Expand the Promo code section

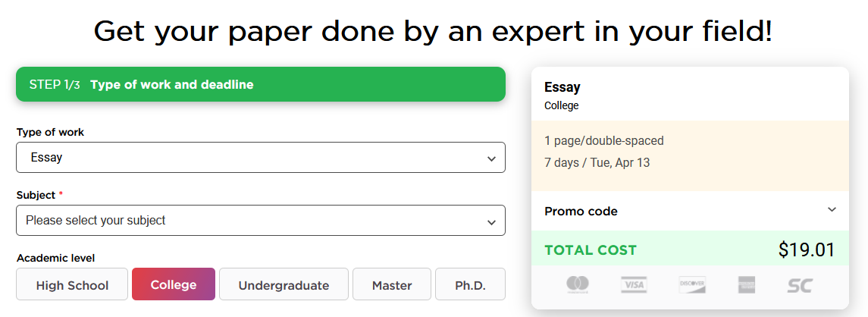tap(581, 211)
